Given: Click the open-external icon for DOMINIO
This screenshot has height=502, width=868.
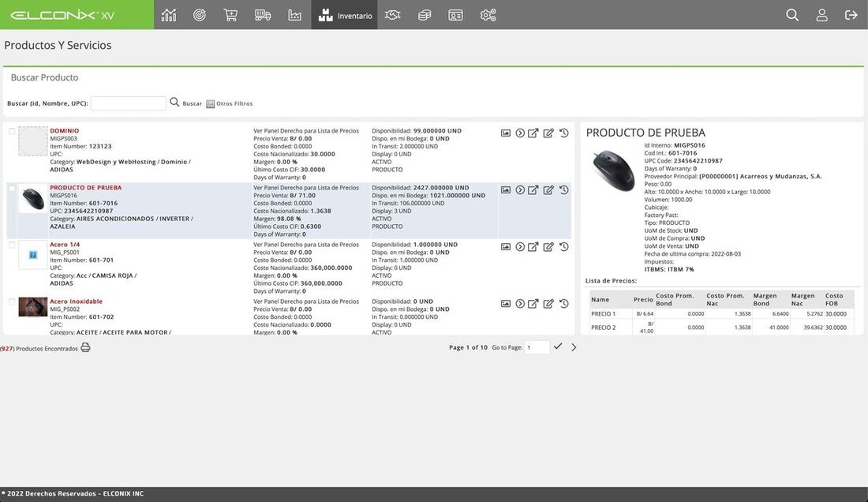Looking at the screenshot, I should [x=533, y=133].
